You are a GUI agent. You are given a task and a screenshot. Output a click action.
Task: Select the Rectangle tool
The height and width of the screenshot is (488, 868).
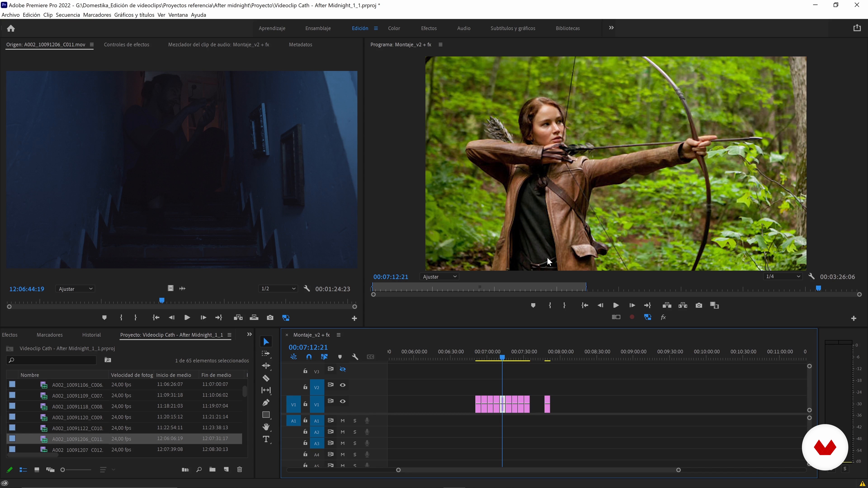click(x=266, y=415)
